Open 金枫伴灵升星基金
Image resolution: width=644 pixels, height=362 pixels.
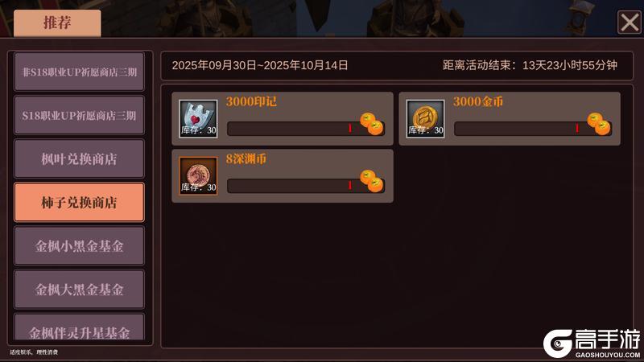tap(79, 327)
